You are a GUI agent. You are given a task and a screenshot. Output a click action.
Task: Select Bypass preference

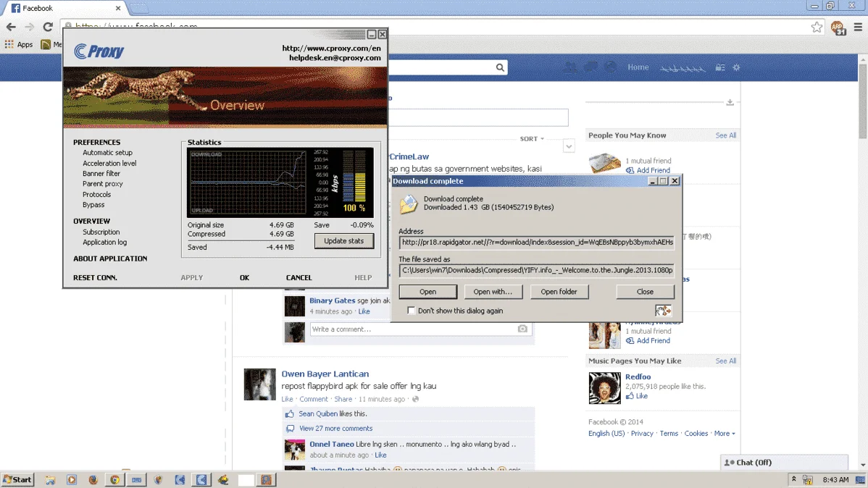tap(93, 205)
